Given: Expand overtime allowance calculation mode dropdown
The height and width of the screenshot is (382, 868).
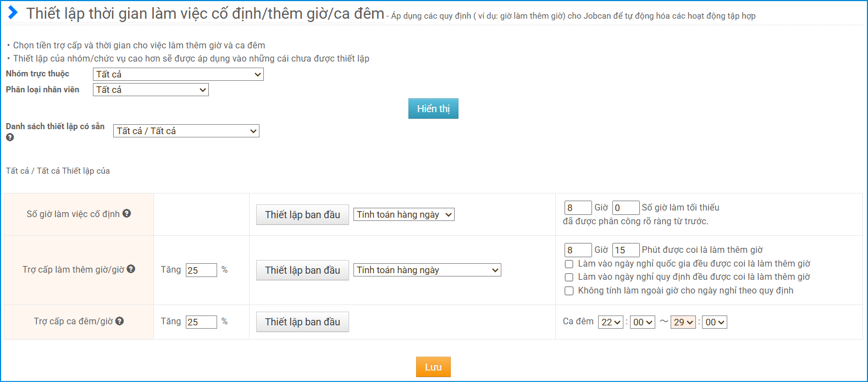Looking at the screenshot, I should 427,270.
